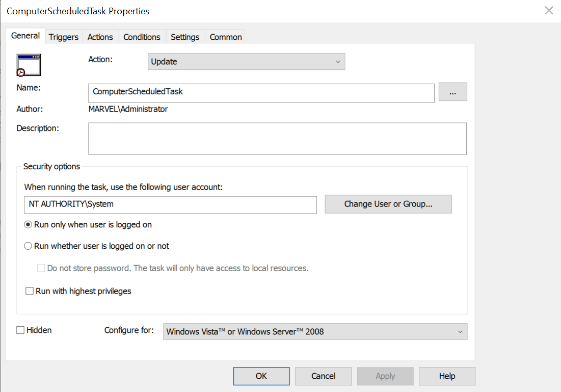
Task: Click the Cancel button
Action: point(323,376)
